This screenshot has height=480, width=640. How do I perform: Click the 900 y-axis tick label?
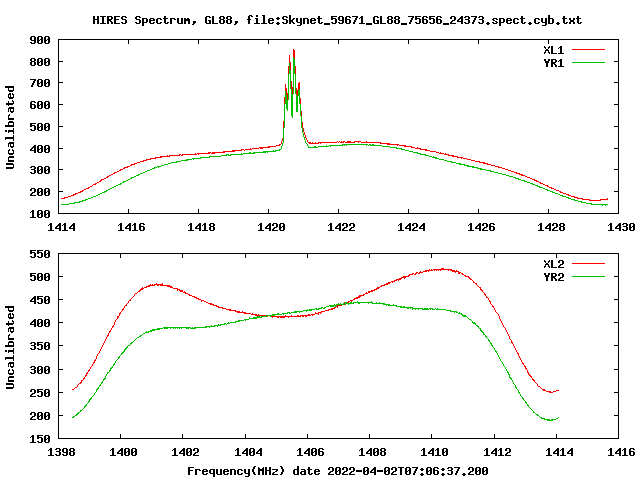point(40,40)
